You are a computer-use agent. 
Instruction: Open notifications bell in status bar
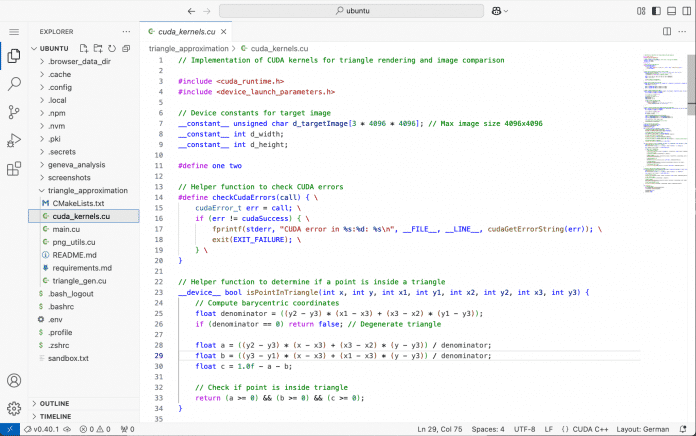683,429
